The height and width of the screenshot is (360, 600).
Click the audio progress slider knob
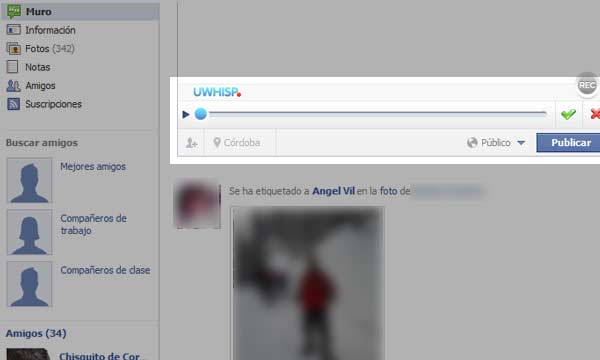[201, 114]
